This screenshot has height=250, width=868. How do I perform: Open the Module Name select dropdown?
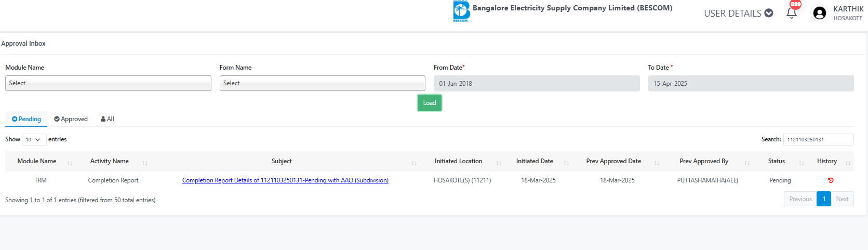(x=108, y=83)
